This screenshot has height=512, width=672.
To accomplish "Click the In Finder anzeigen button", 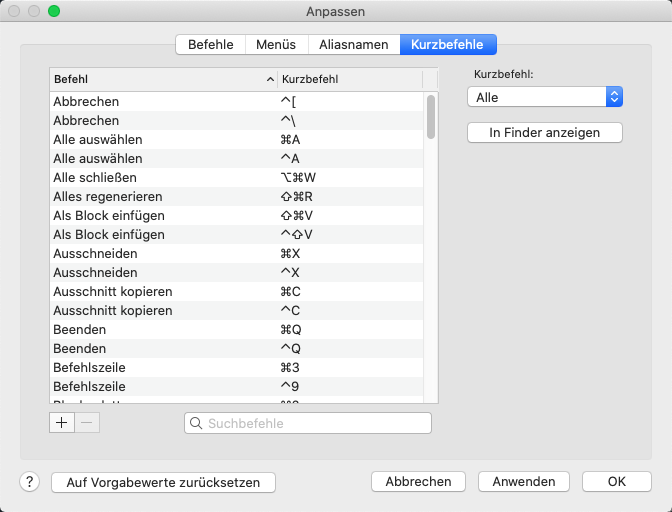I will point(545,132).
